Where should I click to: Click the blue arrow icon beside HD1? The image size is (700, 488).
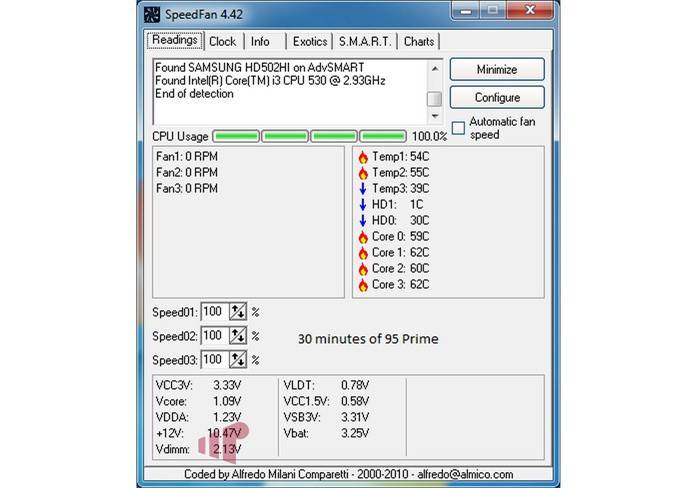pos(362,205)
